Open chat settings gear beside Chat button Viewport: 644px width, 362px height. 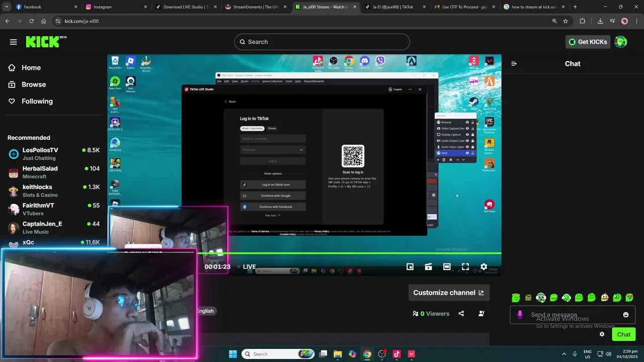pyautogui.click(x=602, y=334)
